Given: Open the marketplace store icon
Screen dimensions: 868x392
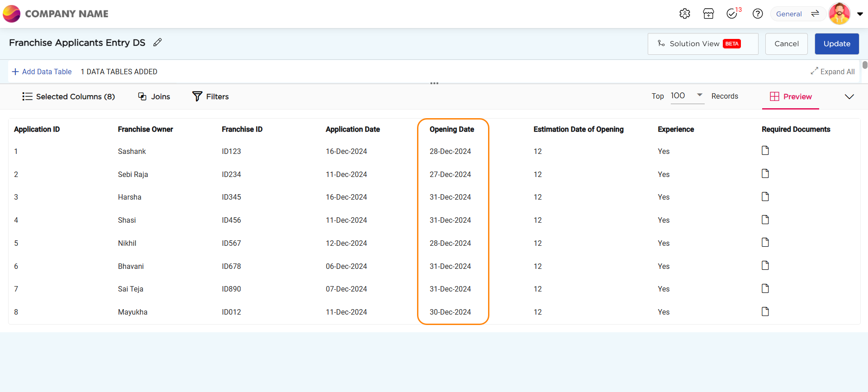Looking at the screenshot, I should click(x=708, y=14).
